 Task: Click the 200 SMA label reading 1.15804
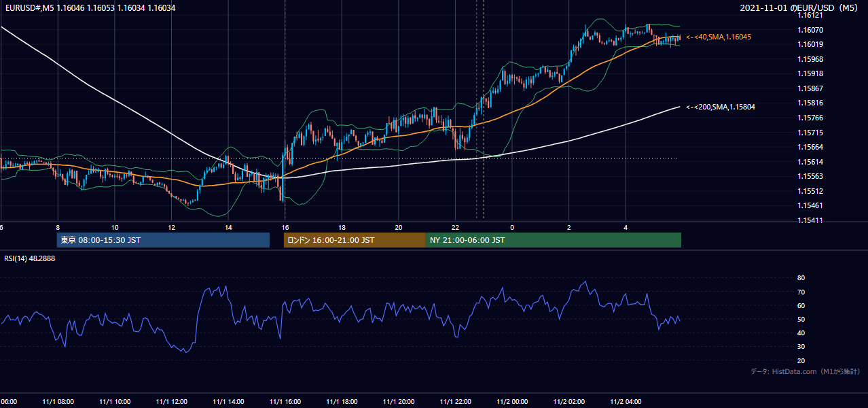[x=721, y=107]
